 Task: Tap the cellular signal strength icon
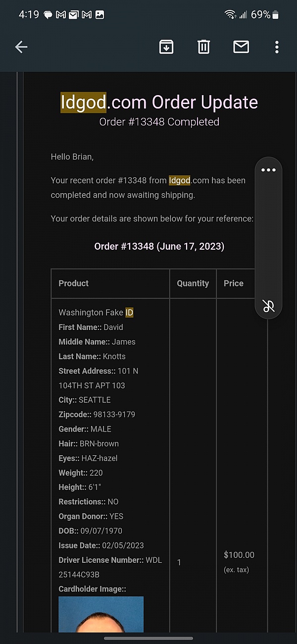click(x=243, y=15)
